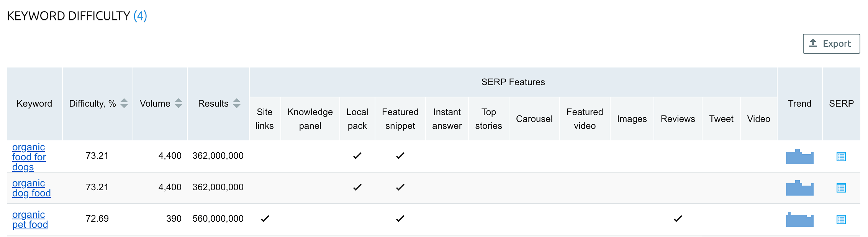Viewport: 868px width, 237px height.
Task: Click Reviews checkmark for organic pet food
Action: (x=678, y=219)
